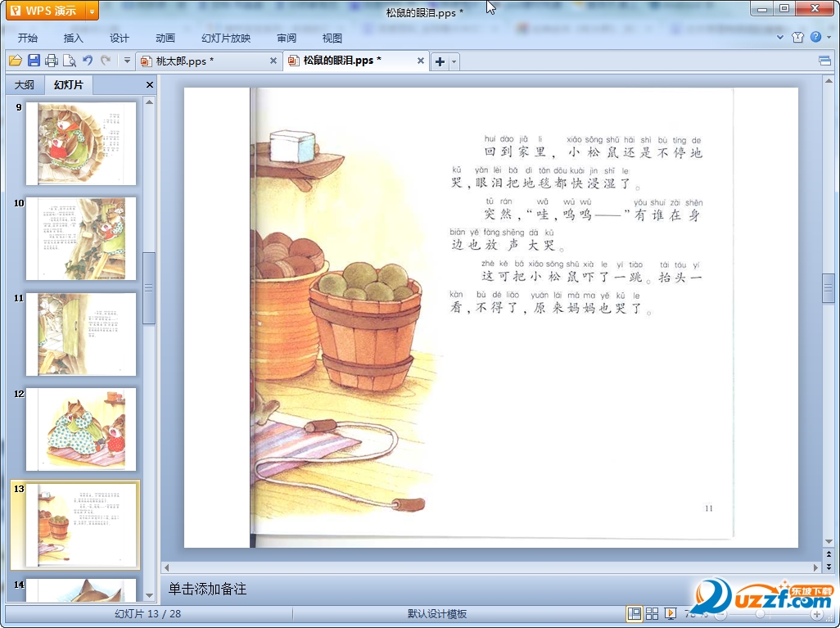Image resolution: width=840 pixels, height=628 pixels.
Task: Open the 动画 ribbon tab
Action: point(165,38)
